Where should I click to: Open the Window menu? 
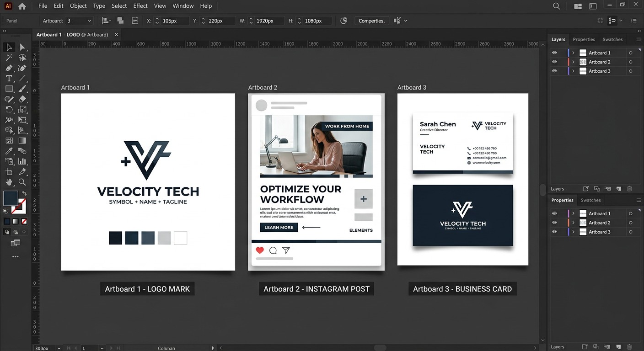point(183,6)
